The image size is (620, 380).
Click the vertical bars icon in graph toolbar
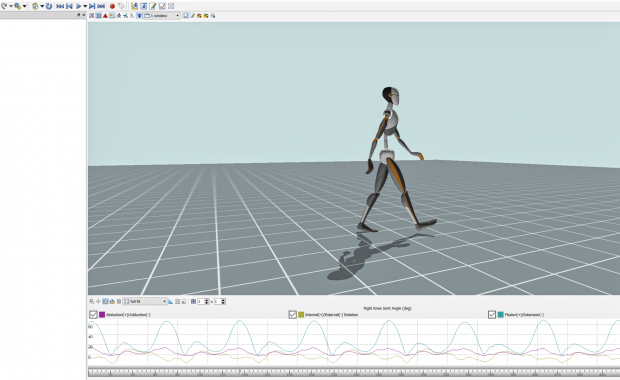[119, 301]
